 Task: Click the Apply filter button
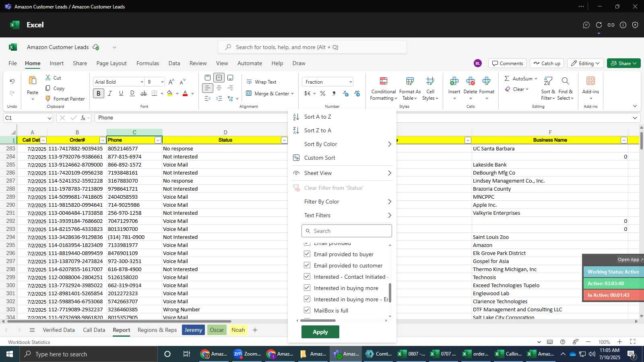[320, 332]
